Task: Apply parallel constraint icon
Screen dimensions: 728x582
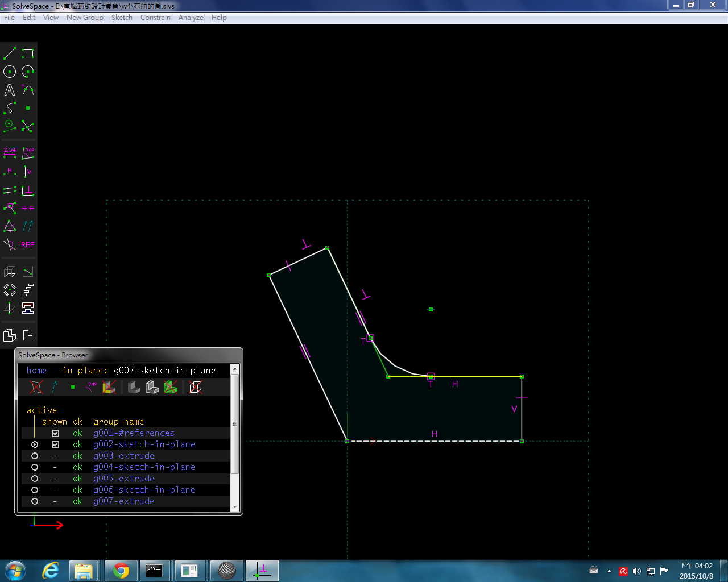Action: 10,190
